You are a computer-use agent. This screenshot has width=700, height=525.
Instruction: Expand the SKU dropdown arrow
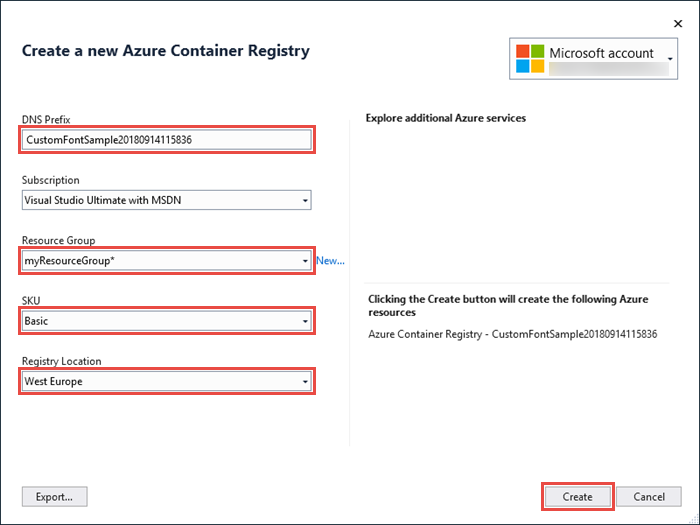(305, 321)
